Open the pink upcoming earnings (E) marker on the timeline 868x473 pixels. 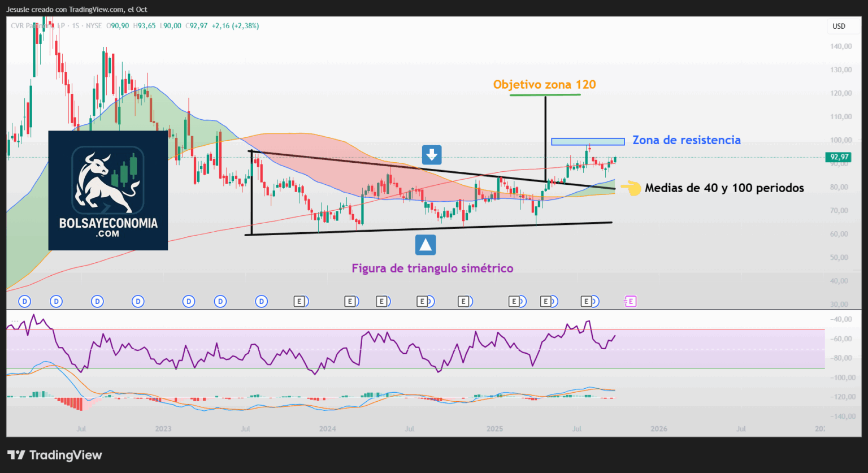pyautogui.click(x=630, y=301)
